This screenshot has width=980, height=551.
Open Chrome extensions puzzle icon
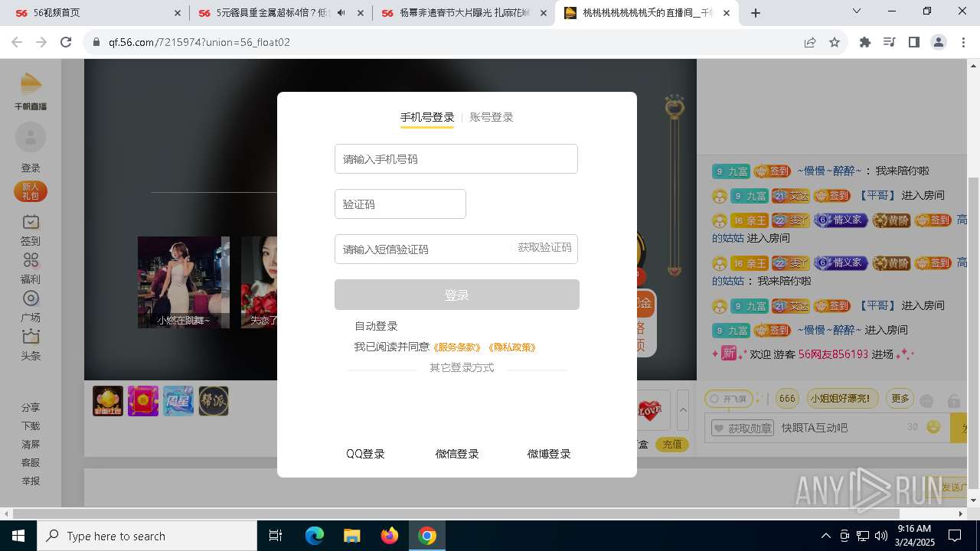point(865,43)
